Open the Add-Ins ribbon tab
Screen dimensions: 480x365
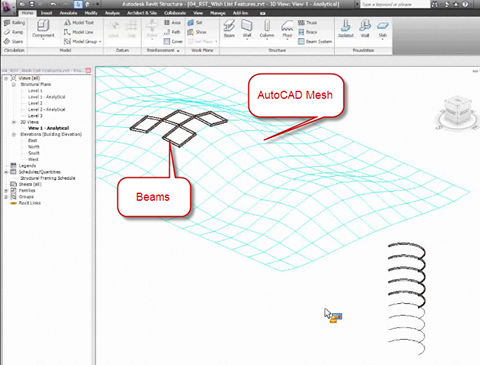(240, 13)
